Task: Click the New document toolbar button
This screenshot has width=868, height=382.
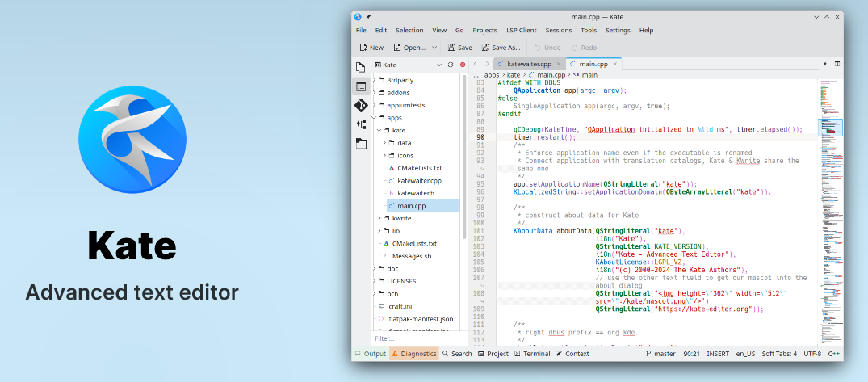Action: (371, 48)
